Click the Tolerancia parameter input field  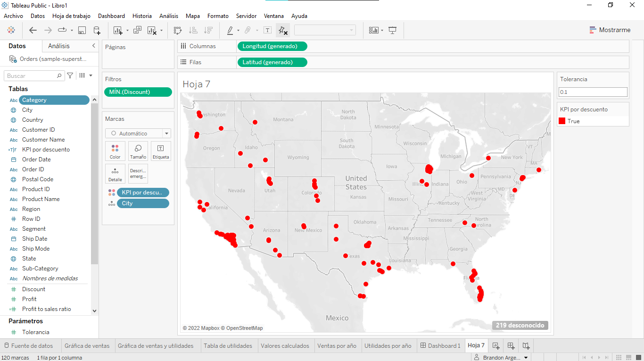(593, 92)
